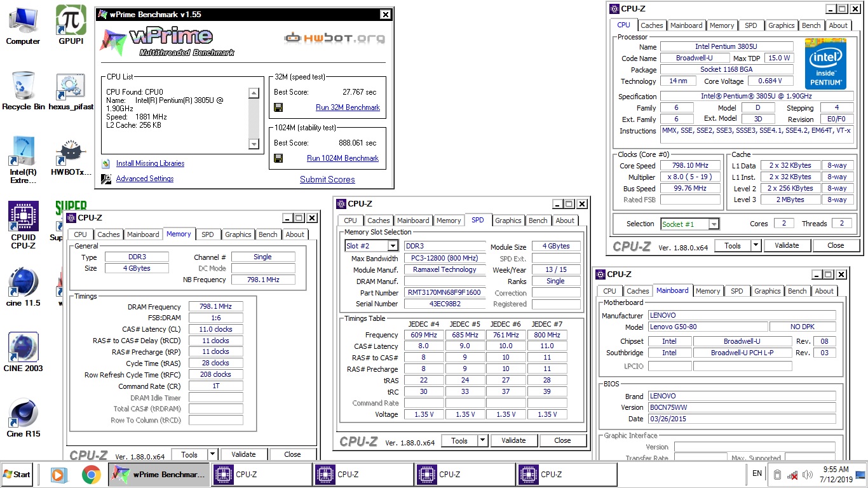Open the Recycle Bin
The width and height of the screenshot is (868, 488).
[23, 91]
